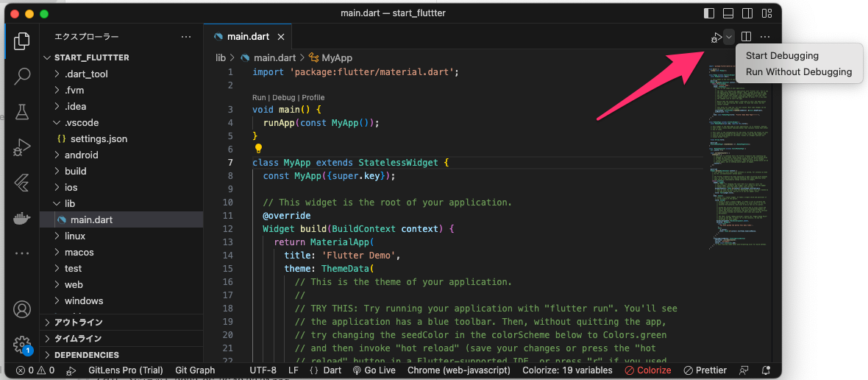
Task: Toggle secondary side bar layout icon
Action: click(747, 13)
